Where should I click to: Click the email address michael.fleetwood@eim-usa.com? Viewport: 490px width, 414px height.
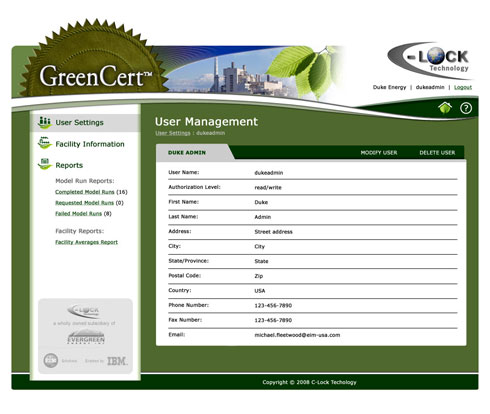click(297, 335)
